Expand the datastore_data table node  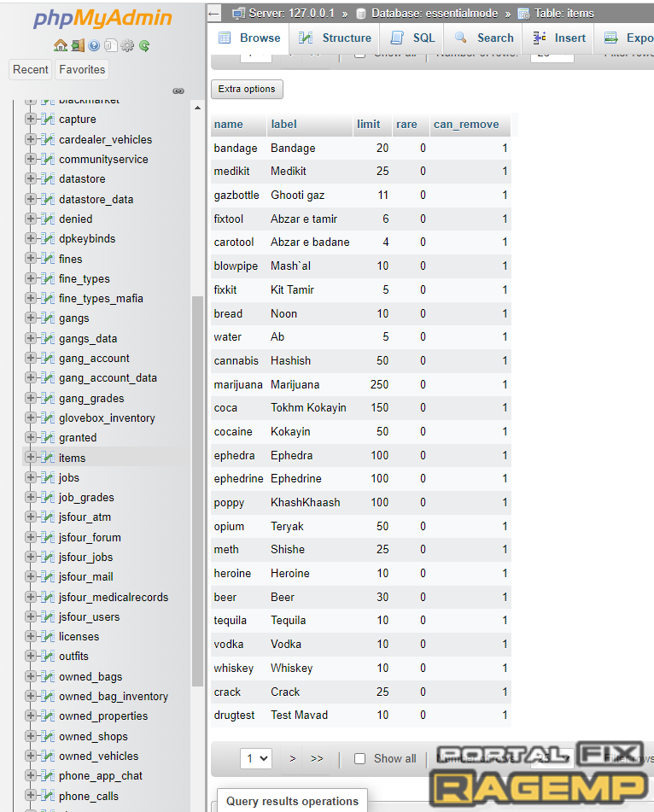tap(31, 199)
